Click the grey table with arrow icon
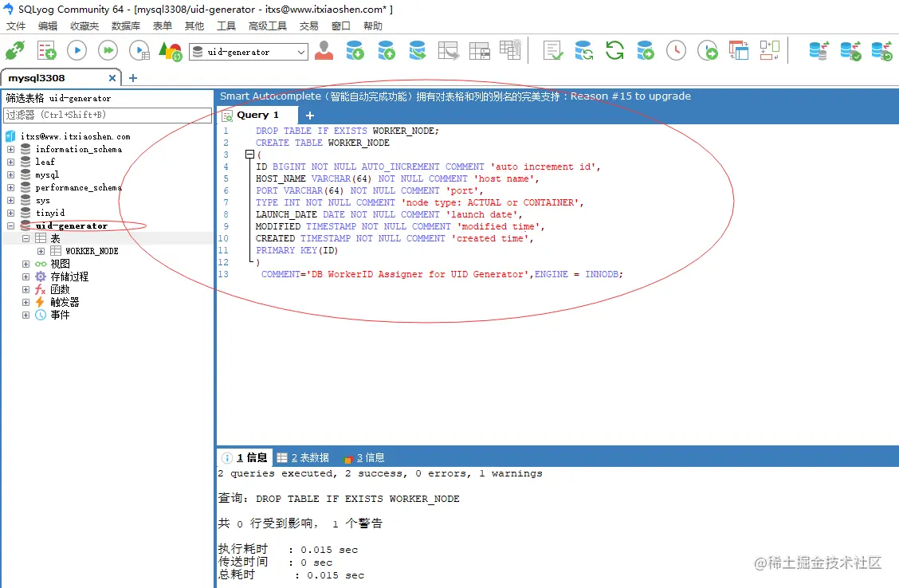 (449, 51)
